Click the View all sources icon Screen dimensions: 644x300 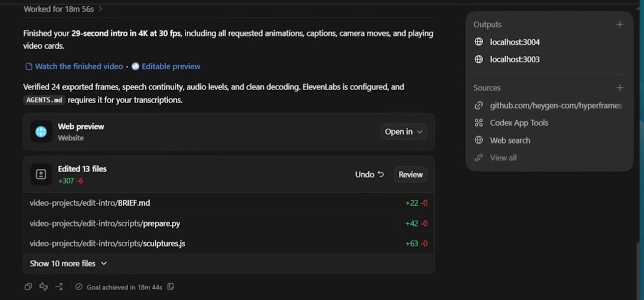pyautogui.click(x=479, y=158)
